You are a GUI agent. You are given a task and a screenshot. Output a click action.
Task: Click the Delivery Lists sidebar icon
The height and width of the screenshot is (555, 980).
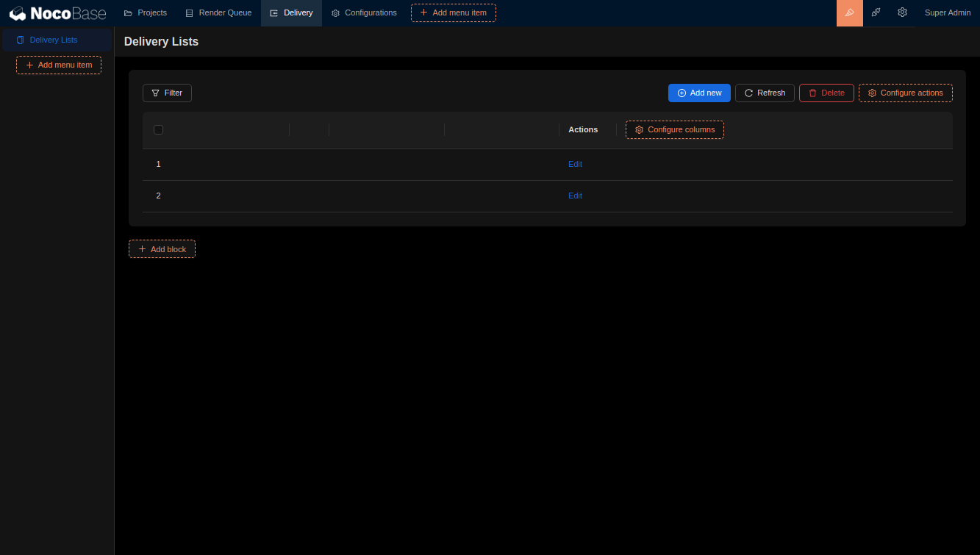click(x=19, y=40)
